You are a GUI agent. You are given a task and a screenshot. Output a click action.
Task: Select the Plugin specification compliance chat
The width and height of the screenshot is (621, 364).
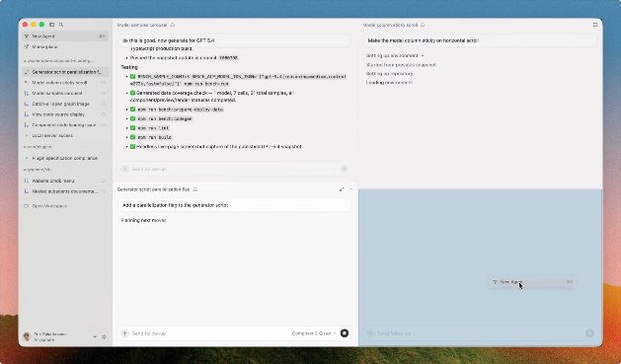tap(65, 158)
